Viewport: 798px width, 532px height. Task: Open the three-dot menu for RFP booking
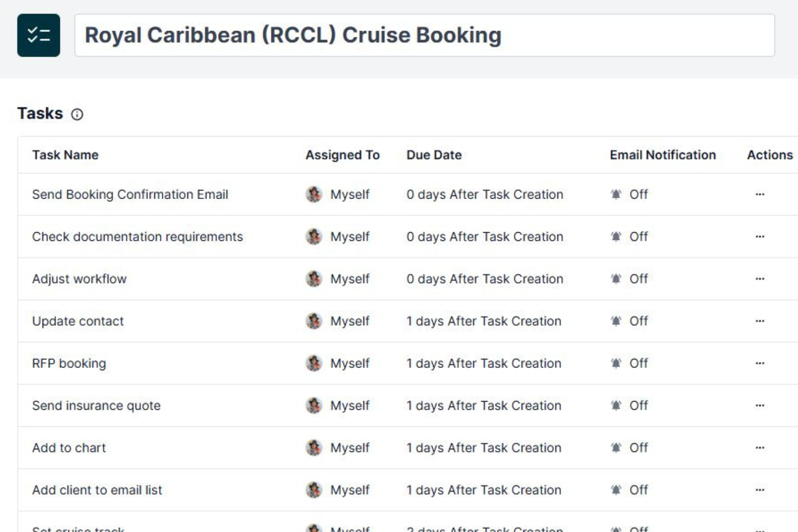pos(760,363)
